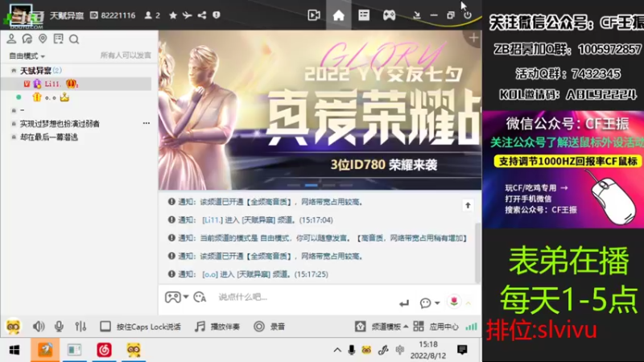
Task: Open the user list person icon
Action: tap(11, 39)
